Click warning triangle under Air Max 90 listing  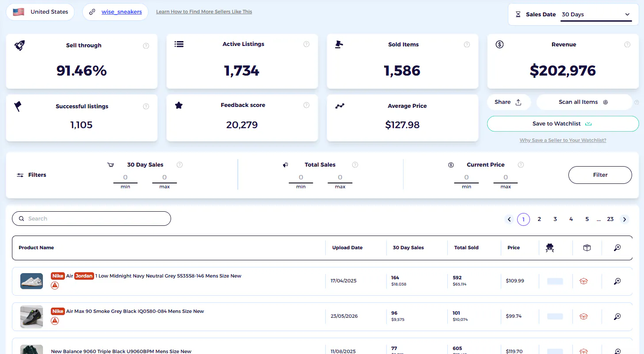coord(55,321)
